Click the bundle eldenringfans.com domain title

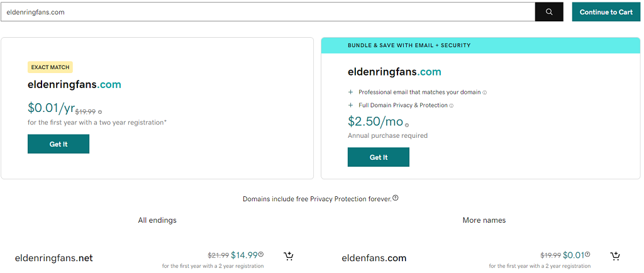click(394, 72)
